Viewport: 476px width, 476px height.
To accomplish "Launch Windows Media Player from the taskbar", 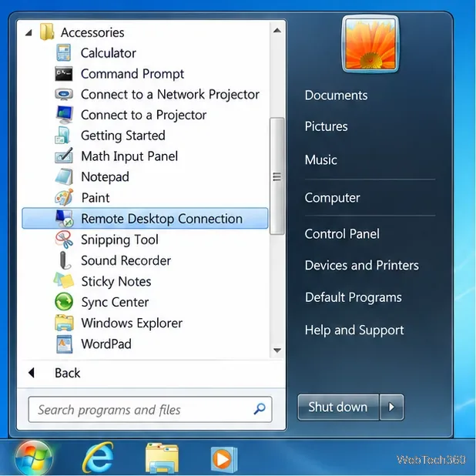I will click(224, 459).
